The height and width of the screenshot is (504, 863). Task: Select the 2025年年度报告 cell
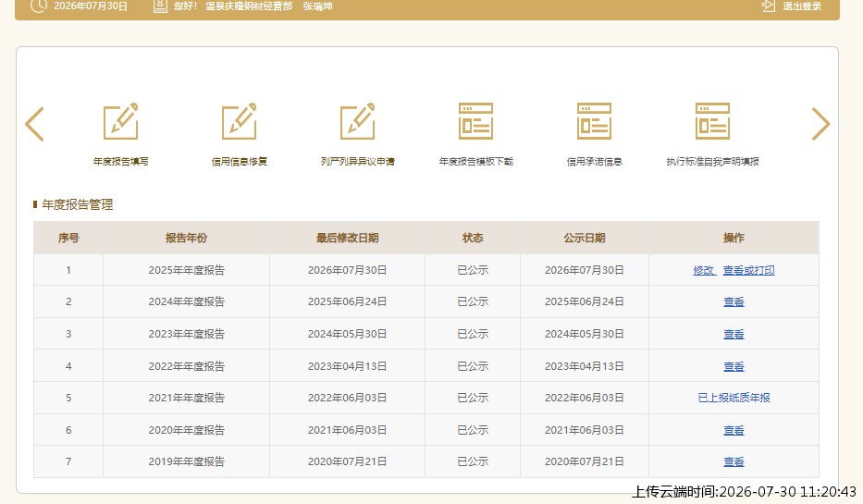pyautogui.click(x=186, y=270)
